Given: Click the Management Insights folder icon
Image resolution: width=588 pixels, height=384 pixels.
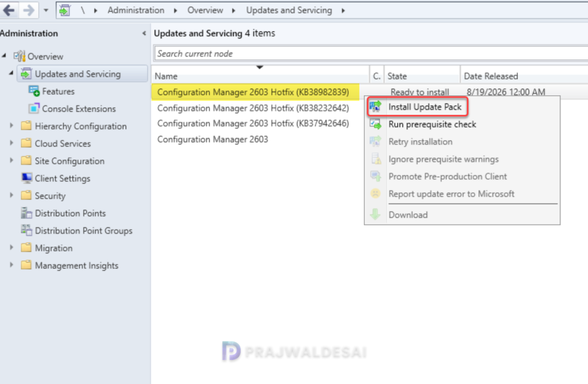Looking at the screenshot, I should click(26, 265).
